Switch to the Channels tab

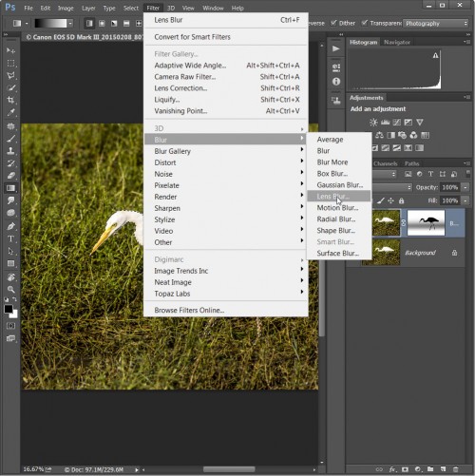[385, 163]
